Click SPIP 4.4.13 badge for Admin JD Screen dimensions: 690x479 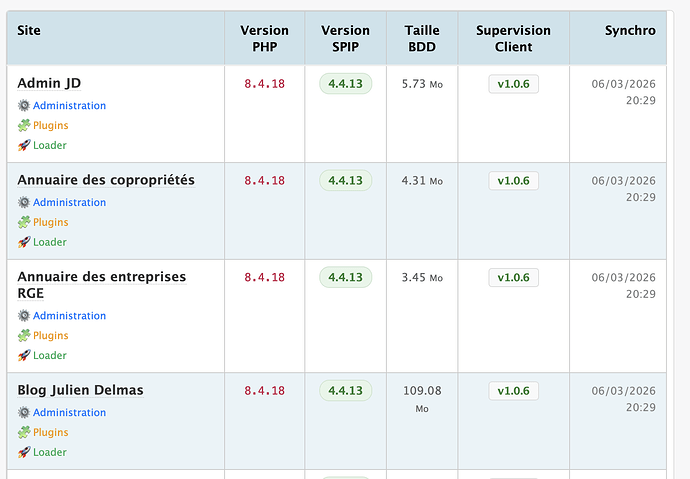click(345, 83)
